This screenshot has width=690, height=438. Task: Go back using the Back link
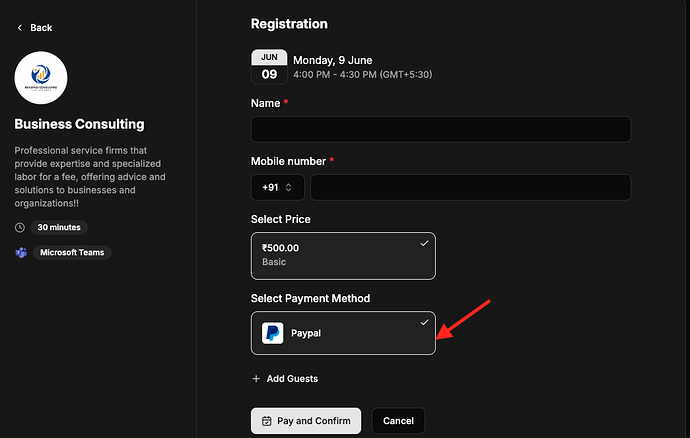[x=34, y=28]
